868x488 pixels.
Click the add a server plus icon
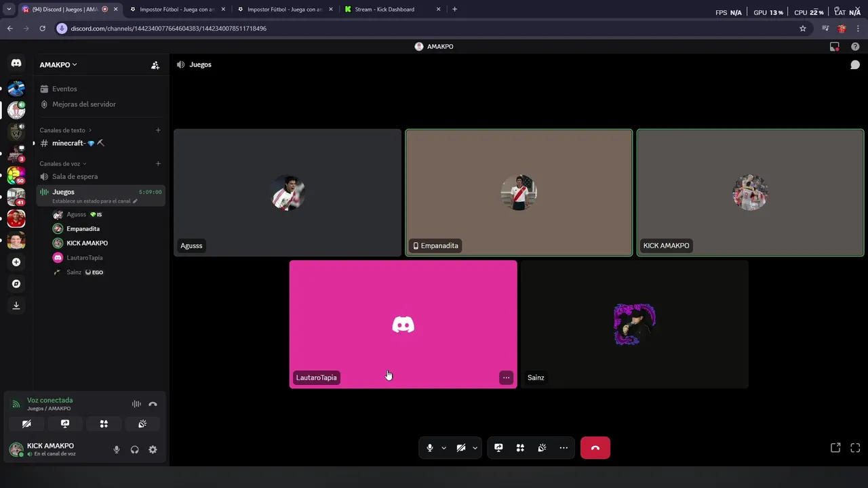16,262
